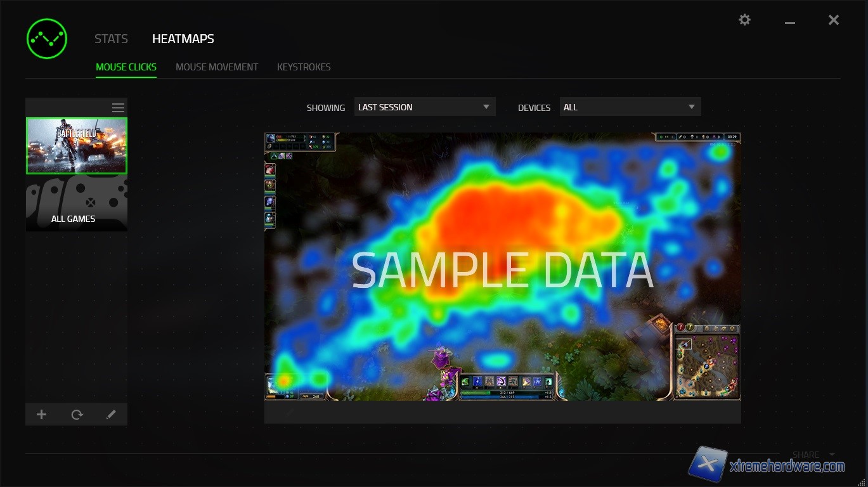
Task: Open the Devices dropdown showing All
Action: point(629,107)
